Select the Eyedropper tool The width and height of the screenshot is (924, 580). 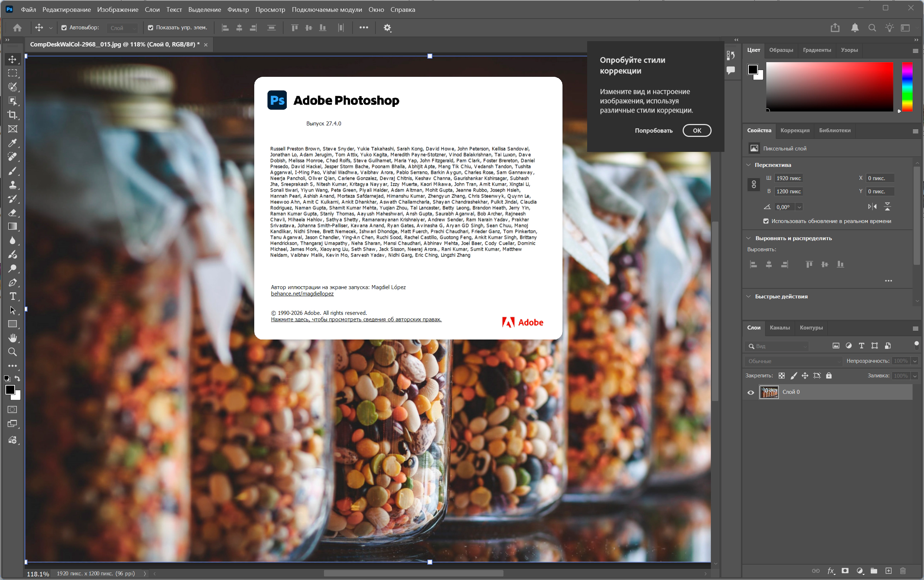[12, 143]
